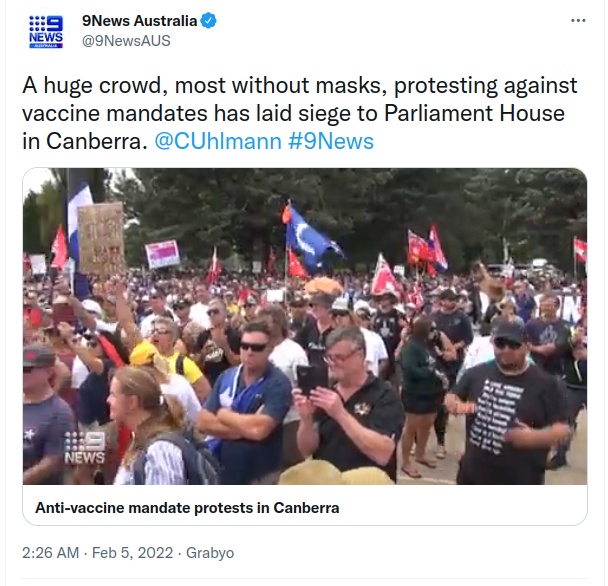Open the @CUhlmann mention
The image size is (608, 586).
218,141
